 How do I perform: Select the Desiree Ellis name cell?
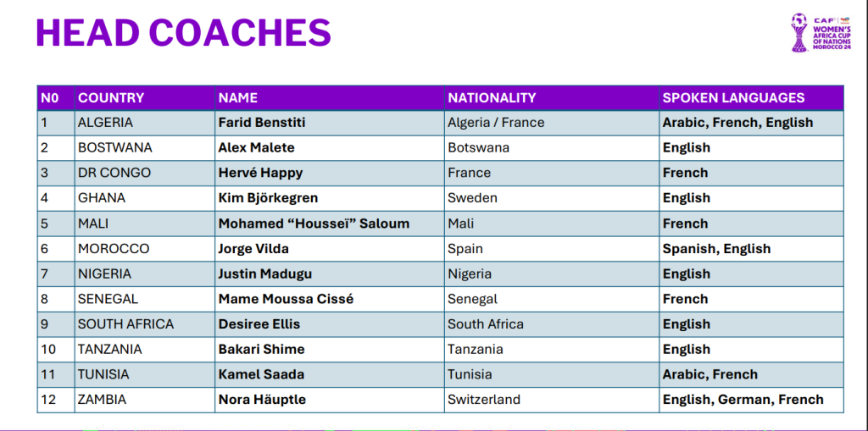pyautogui.click(x=330, y=324)
